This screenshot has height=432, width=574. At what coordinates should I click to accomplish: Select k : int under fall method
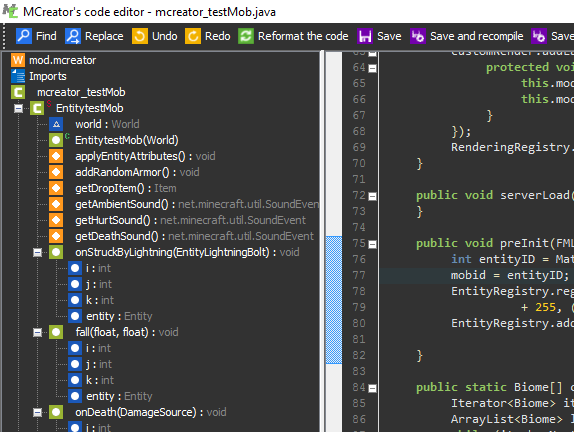(100, 380)
